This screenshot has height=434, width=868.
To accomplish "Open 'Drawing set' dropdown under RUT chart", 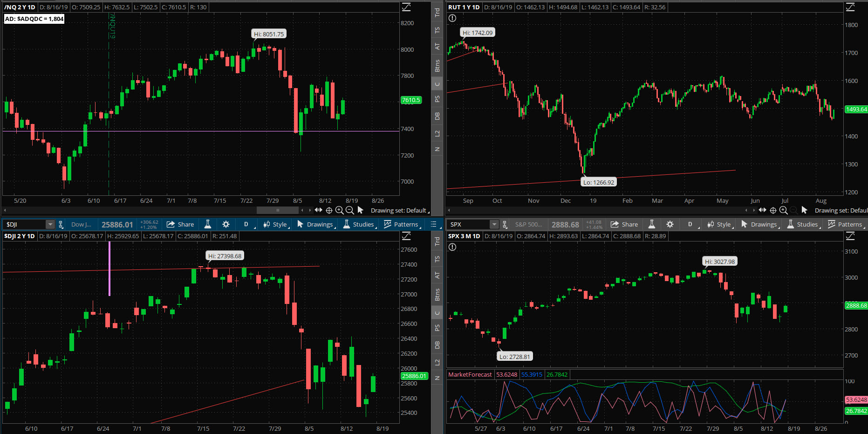I will (x=841, y=210).
